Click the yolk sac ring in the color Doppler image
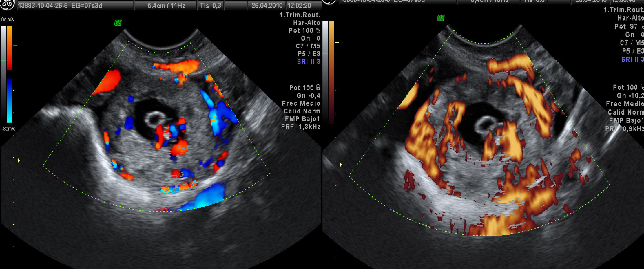644x269 pixels. click(x=154, y=119)
